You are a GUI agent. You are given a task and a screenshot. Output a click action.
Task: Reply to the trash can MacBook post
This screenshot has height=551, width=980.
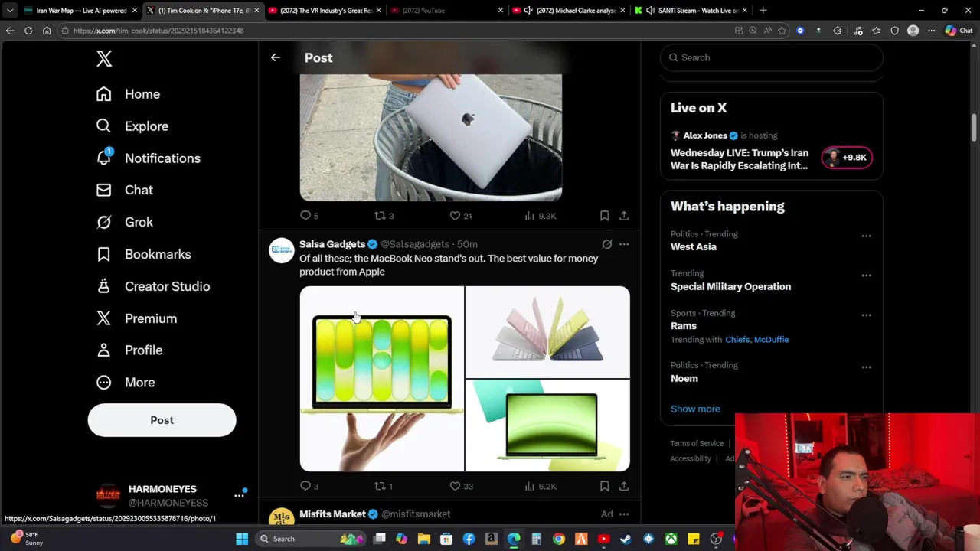309,216
